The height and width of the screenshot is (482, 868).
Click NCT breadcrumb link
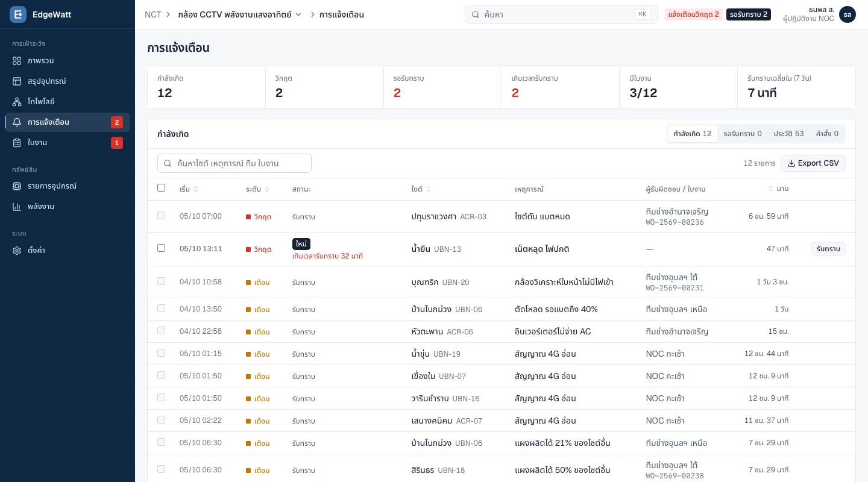tap(153, 14)
